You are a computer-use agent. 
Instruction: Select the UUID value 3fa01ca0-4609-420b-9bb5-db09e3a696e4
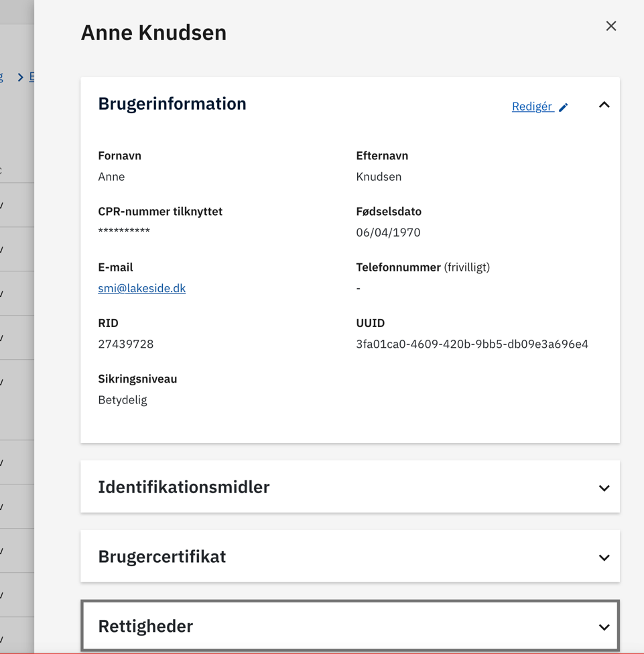[x=472, y=344]
